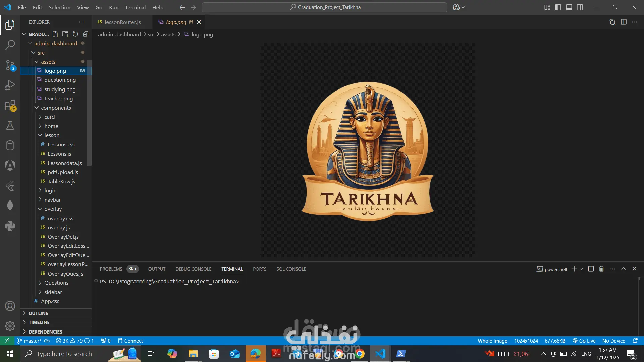Open the Search view in activity bar
The image size is (644, 362).
[10, 45]
